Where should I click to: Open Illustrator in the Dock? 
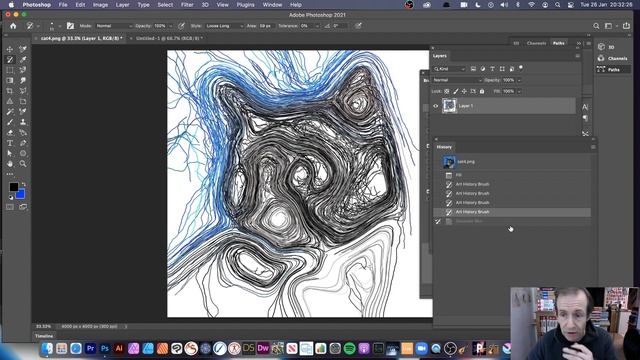pyautogui.click(x=119, y=349)
